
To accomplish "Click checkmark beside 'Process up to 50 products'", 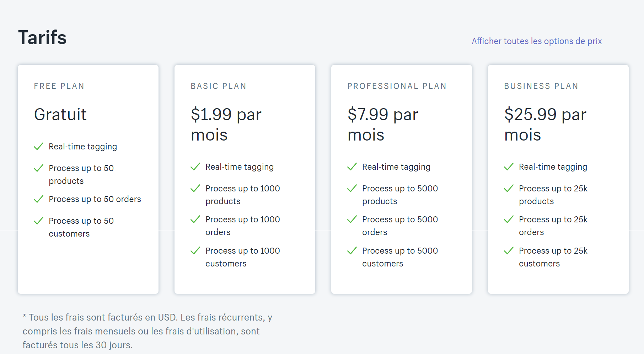I will coord(38,168).
